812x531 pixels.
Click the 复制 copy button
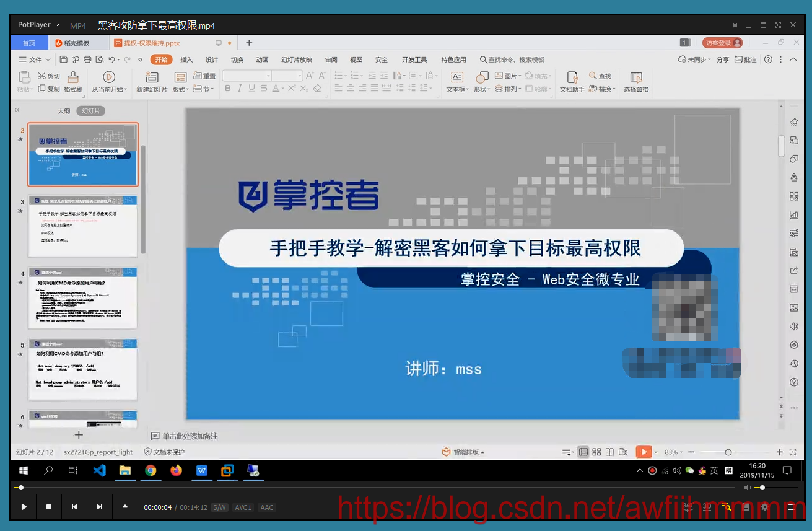(x=49, y=89)
